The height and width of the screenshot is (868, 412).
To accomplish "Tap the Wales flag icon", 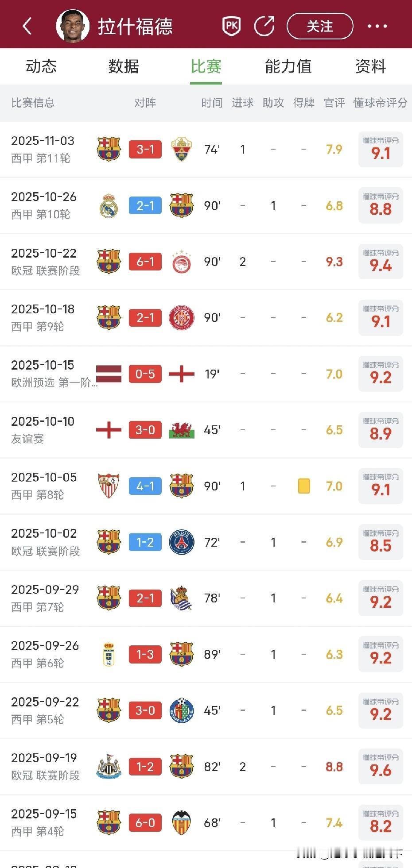I will [x=182, y=430].
